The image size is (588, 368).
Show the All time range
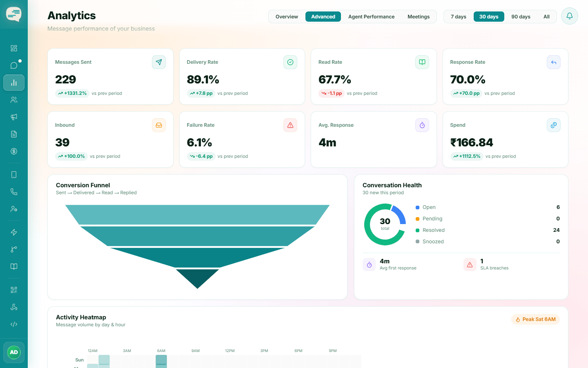[x=546, y=17]
